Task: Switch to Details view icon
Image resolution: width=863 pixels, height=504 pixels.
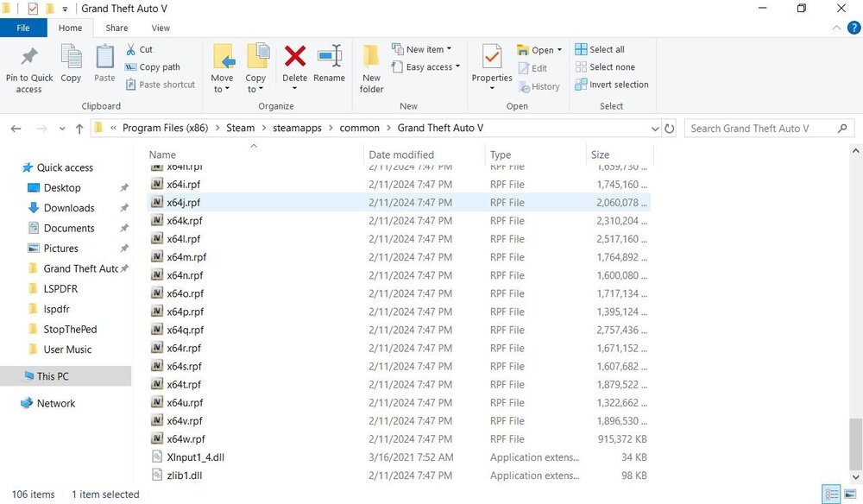Action: (x=832, y=494)
